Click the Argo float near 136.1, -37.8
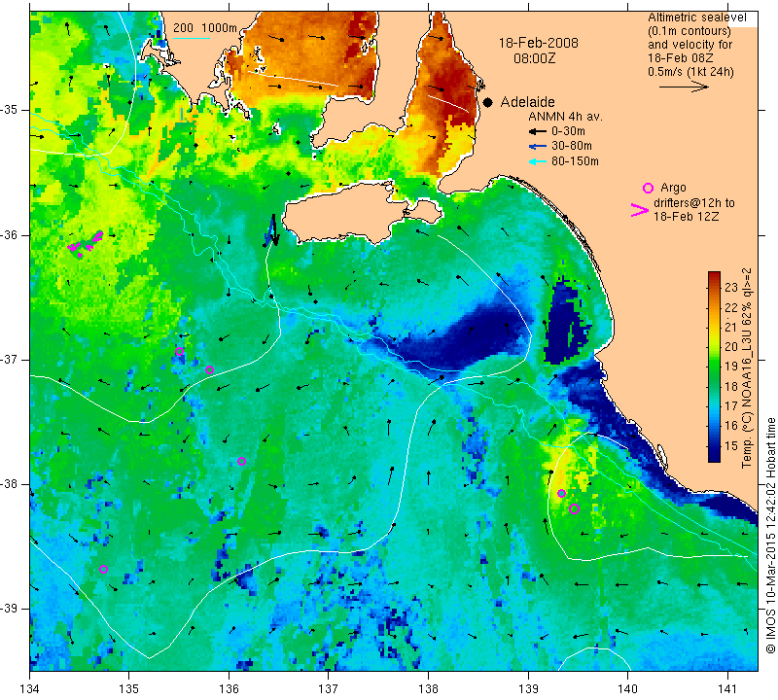Image resolution: width=778 pixels, height=700 pixels. click(241, 462)
